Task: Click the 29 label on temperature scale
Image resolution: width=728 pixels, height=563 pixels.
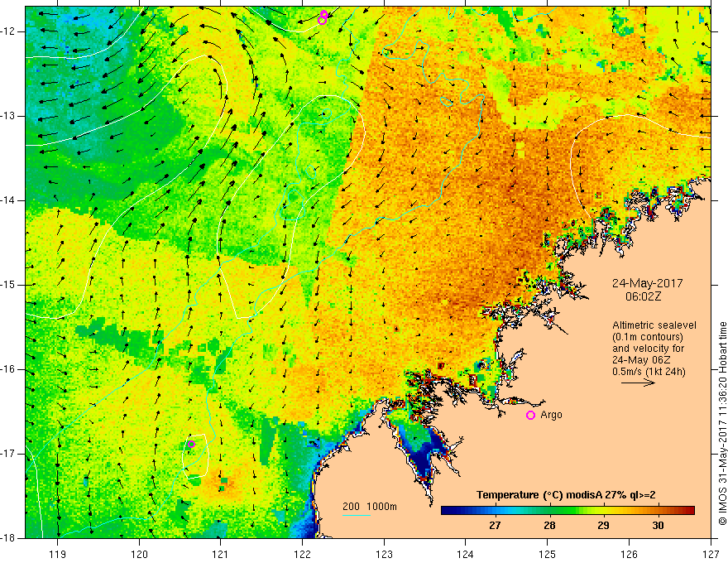Action: (603, 526)
